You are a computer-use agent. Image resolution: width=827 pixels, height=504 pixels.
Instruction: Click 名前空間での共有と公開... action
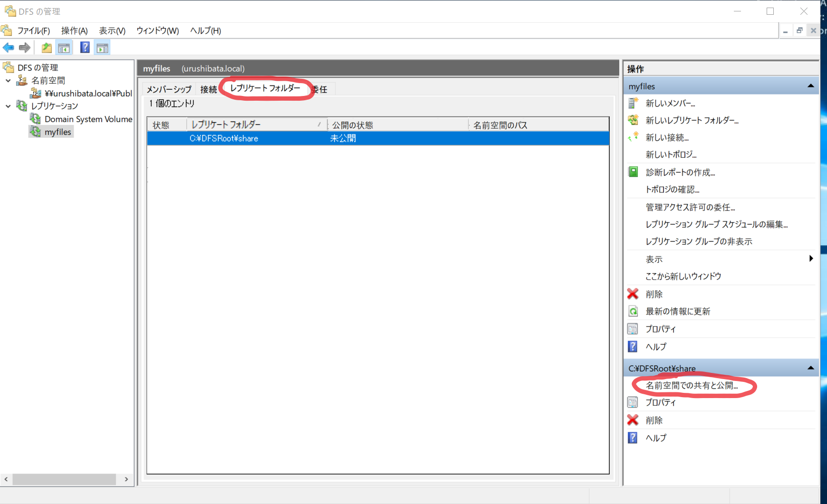click(692, 385)
